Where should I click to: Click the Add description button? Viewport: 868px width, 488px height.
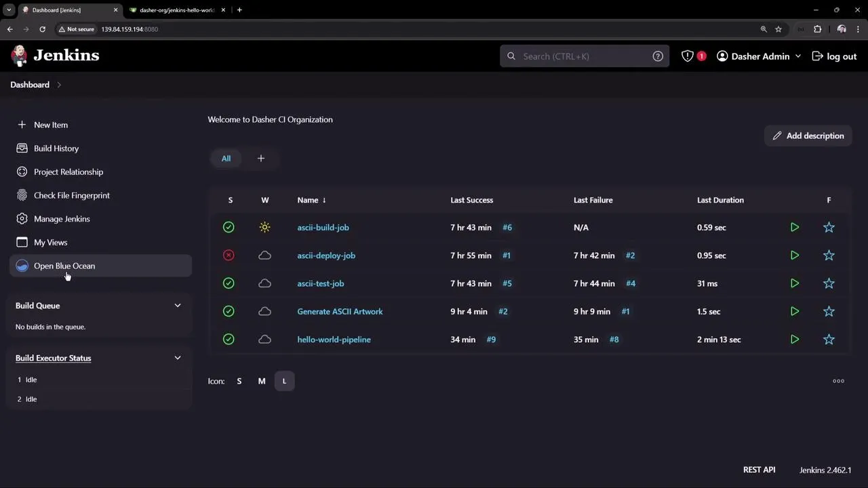point(808,136)
